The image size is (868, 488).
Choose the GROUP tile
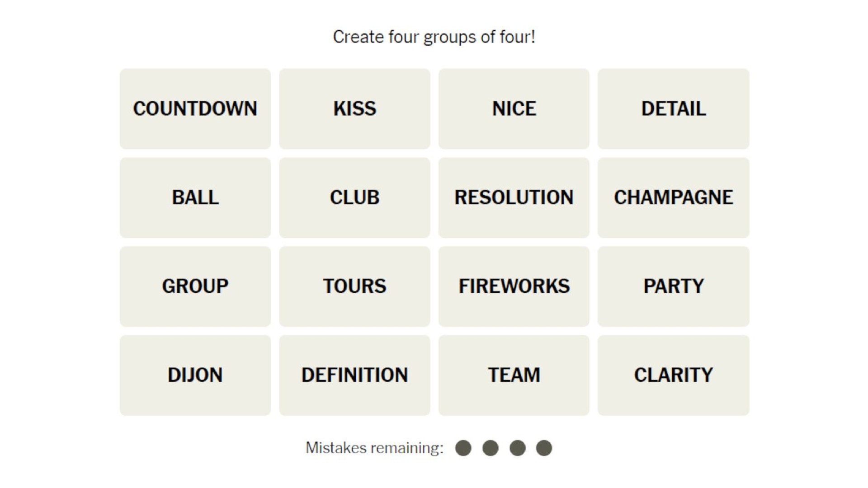coord(195,286)
